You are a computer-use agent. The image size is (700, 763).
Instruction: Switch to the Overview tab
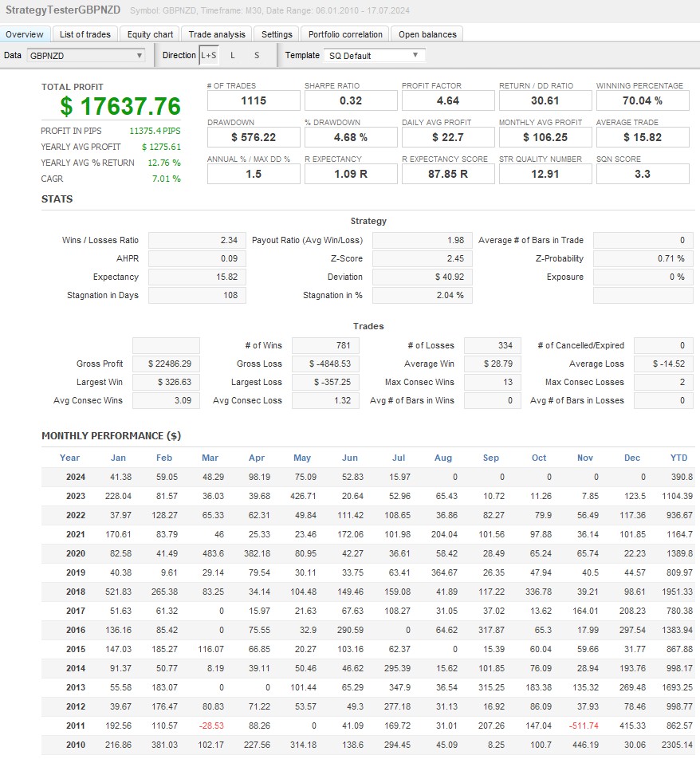pos(25,34)
